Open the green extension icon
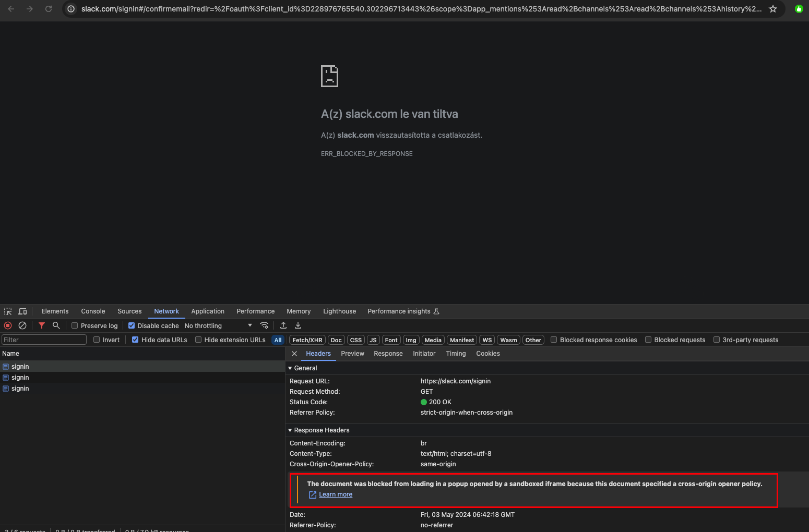The height and width of the screenshot is (532, 809). click(799, 9)
